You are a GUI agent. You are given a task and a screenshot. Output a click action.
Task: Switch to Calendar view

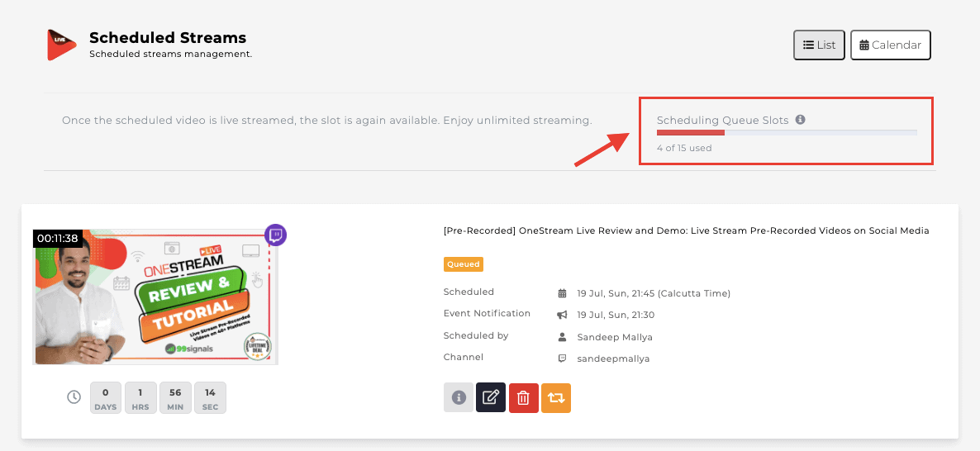click(x=891, y=45)
